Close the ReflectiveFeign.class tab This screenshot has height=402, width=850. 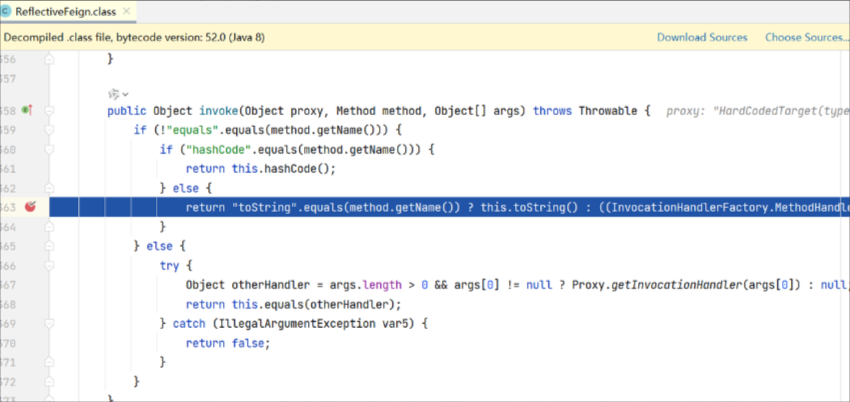click(x=126, y=11)
